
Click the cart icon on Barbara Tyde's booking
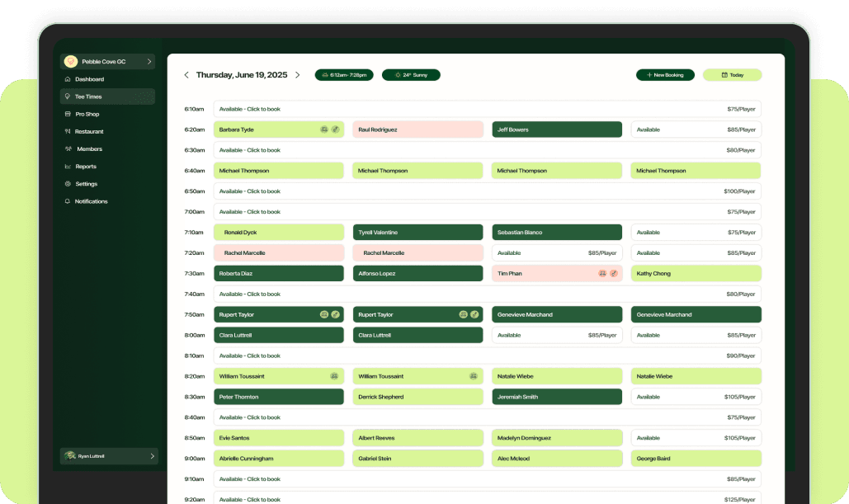point(323,130)
